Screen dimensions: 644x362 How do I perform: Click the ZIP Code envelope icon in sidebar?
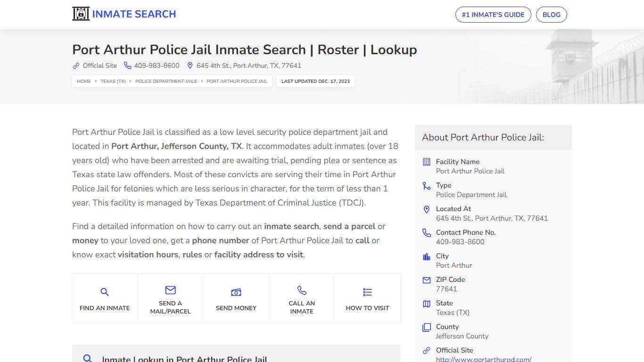pyautogui.click(x=426, y=280)
